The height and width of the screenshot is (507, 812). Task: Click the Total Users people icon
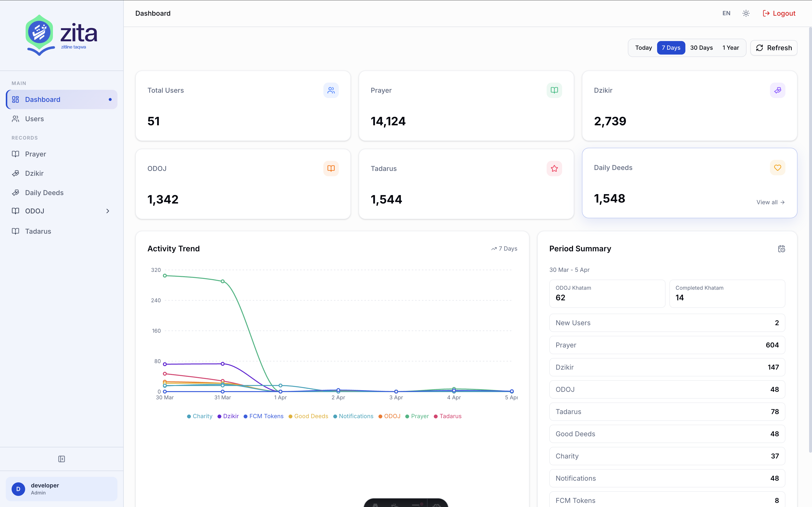331,90
